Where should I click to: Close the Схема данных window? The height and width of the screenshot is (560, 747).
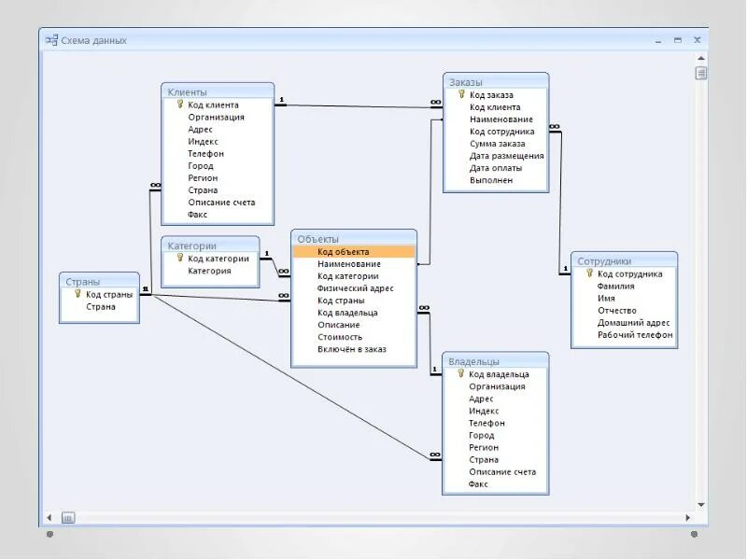tap(697, 40)
